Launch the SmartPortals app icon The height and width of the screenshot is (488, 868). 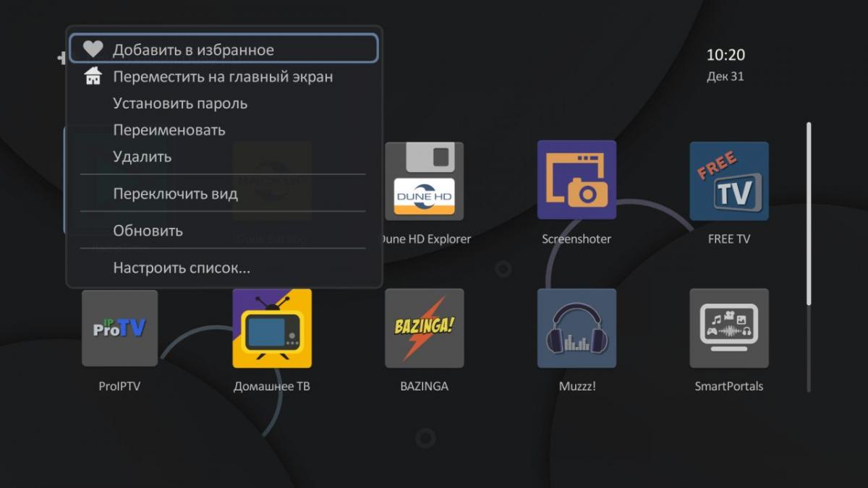coord(729,328)
